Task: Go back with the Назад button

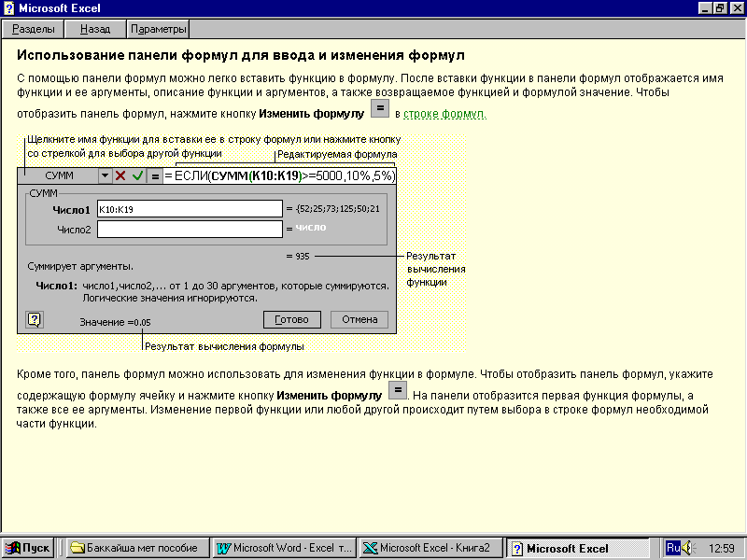Action: pos(95,29)
